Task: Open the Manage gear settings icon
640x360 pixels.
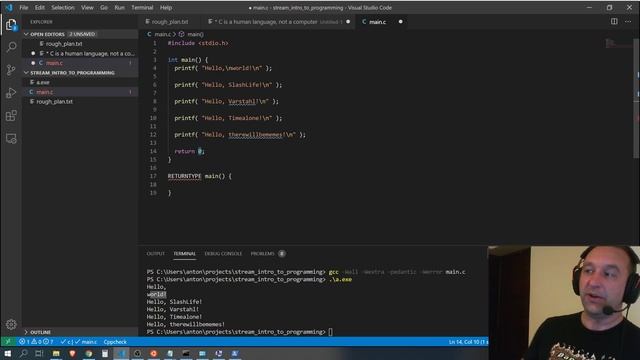Action: tap(11, 324)
